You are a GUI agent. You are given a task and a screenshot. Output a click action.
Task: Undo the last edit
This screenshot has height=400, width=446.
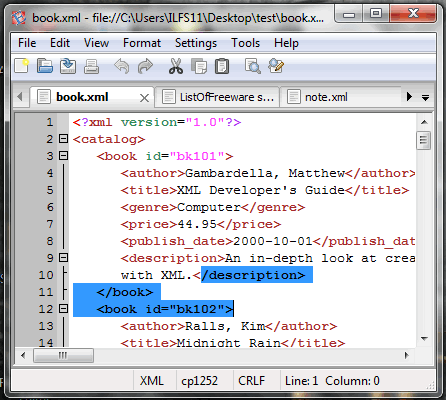[x=122, y=66]
